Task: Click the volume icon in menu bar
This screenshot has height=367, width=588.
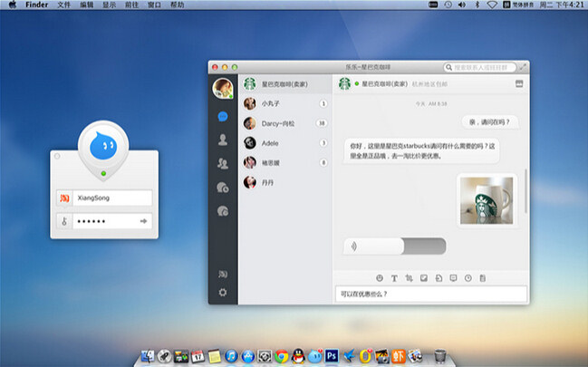Action: [462, 5]
